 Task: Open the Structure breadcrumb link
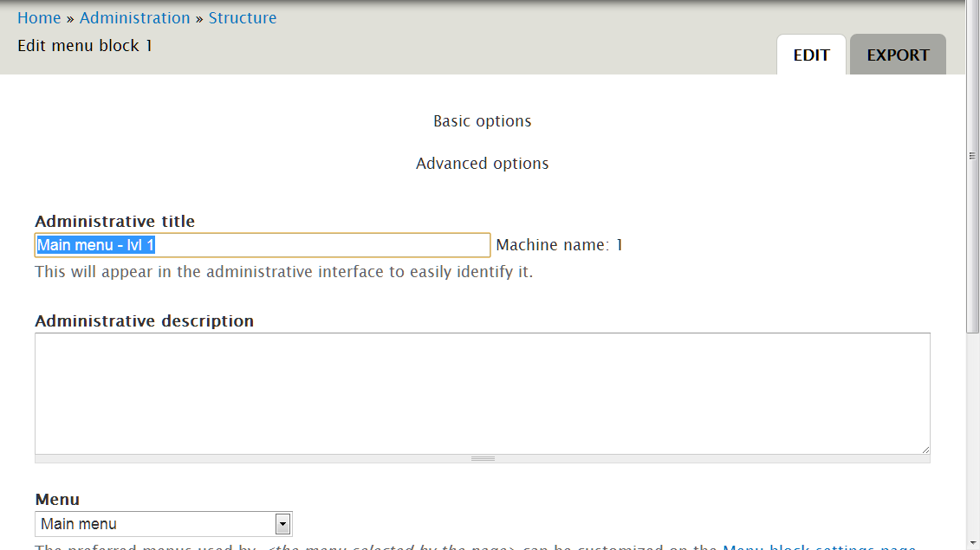(x=243, y=17)
